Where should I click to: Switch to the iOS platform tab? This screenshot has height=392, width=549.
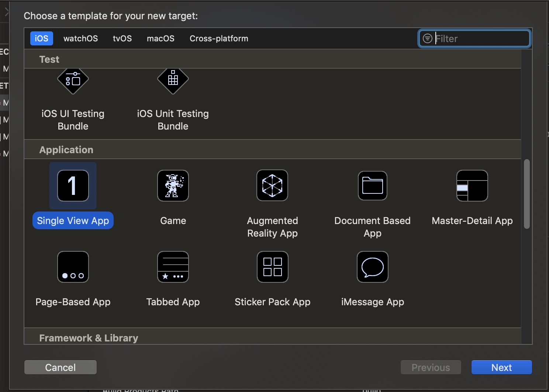click(42, 38)
